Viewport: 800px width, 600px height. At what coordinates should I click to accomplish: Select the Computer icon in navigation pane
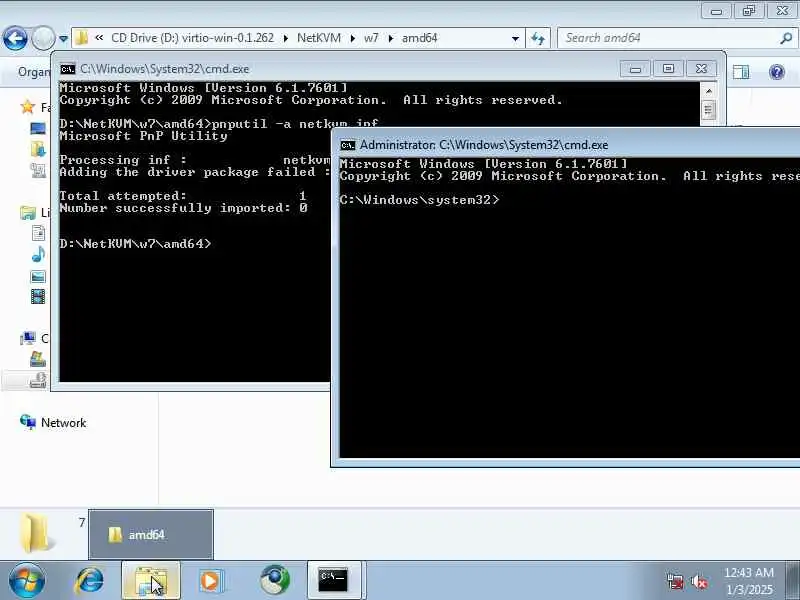point(28,338)
